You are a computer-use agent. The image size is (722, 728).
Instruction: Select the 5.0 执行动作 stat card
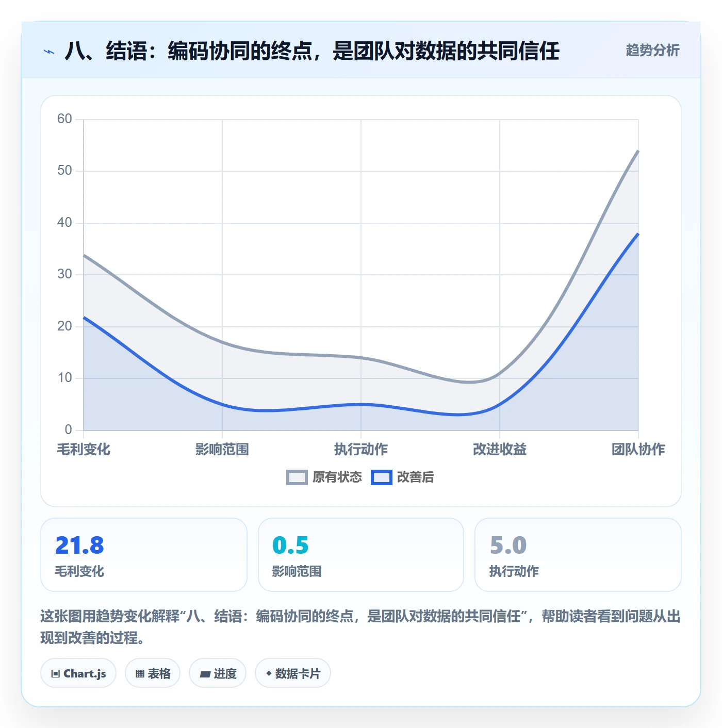(x=578, y=555)
